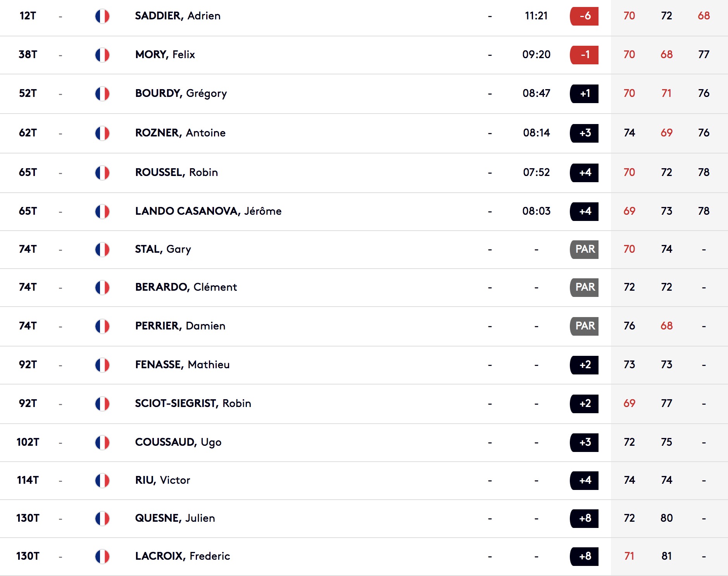Open SCIOT-SIEGRIST, Robin player page

(x=193, y=404)
